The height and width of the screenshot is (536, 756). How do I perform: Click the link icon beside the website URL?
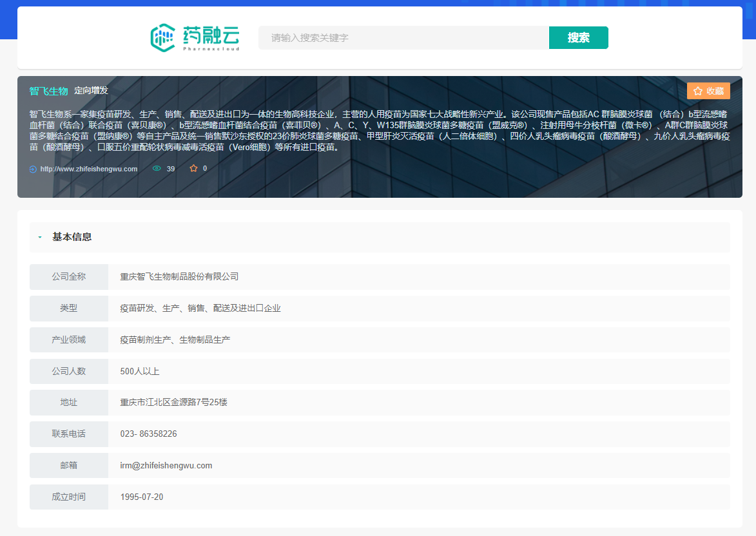(33, 169)
